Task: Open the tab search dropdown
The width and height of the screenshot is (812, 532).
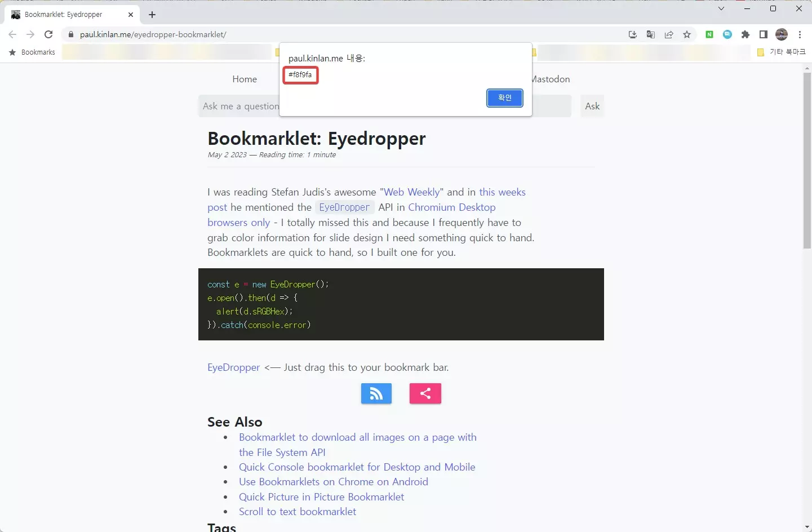Action: (x=721, y=8)
